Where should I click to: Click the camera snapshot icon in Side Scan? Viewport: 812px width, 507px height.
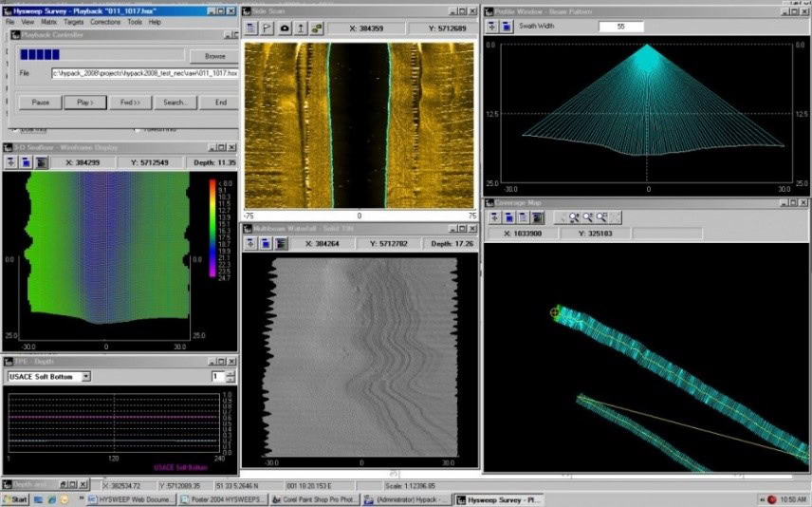(285, 28)
